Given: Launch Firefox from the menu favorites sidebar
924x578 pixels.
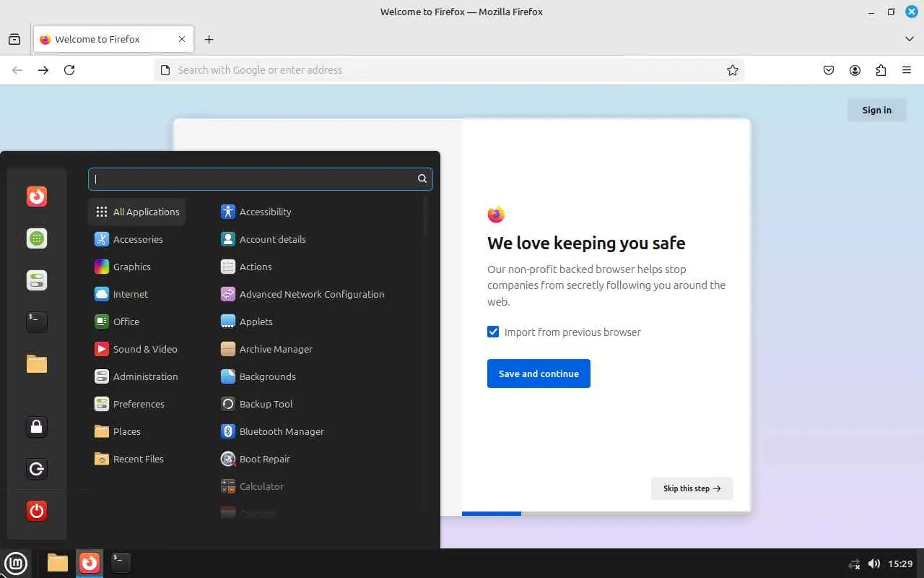Looking at the screenshot, I should (37, 197).
